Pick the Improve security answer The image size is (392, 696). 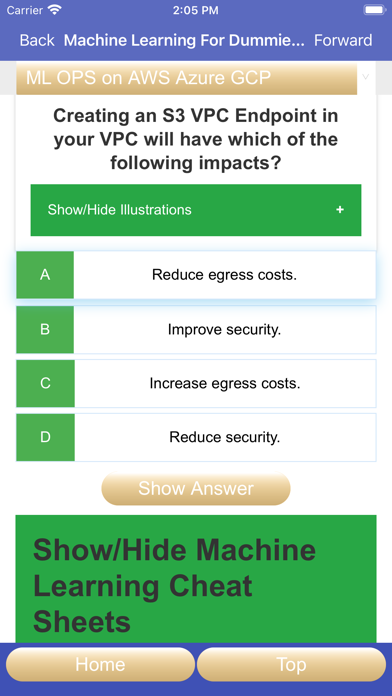pyautogui.click(x=225, y=330)
